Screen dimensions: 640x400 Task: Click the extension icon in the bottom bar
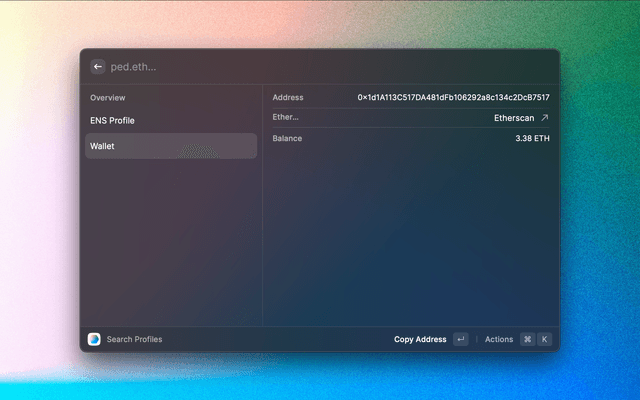94,339
